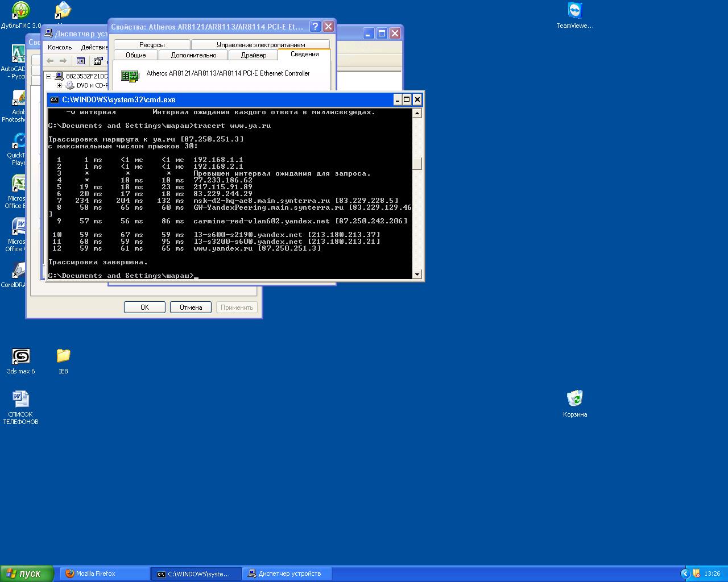This screenshot has width=728, height=582.
Task: Collapse the 8823532F21DD computer tree node
Action: pos(49,76)
